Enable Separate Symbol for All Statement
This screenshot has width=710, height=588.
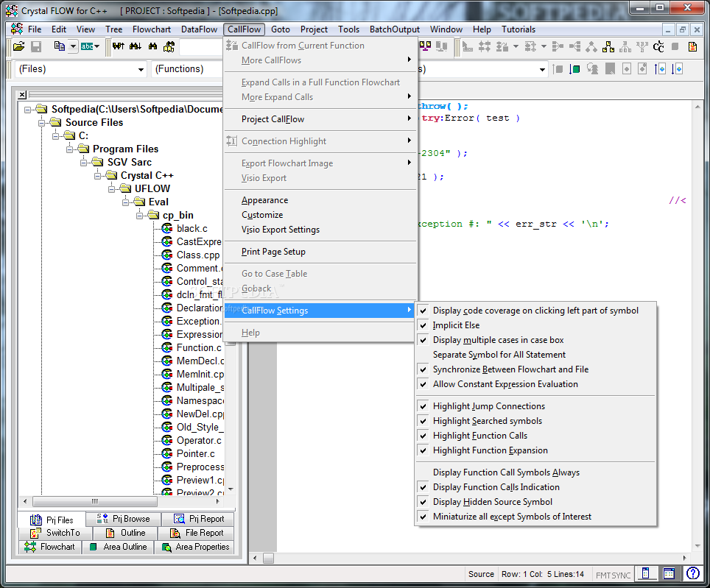(535, 355)
